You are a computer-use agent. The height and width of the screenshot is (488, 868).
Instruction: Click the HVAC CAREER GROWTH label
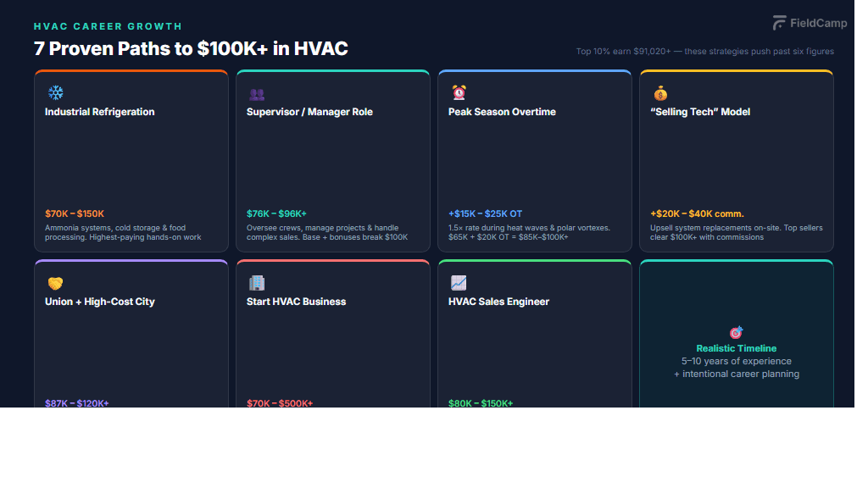[x=107, y=26]
